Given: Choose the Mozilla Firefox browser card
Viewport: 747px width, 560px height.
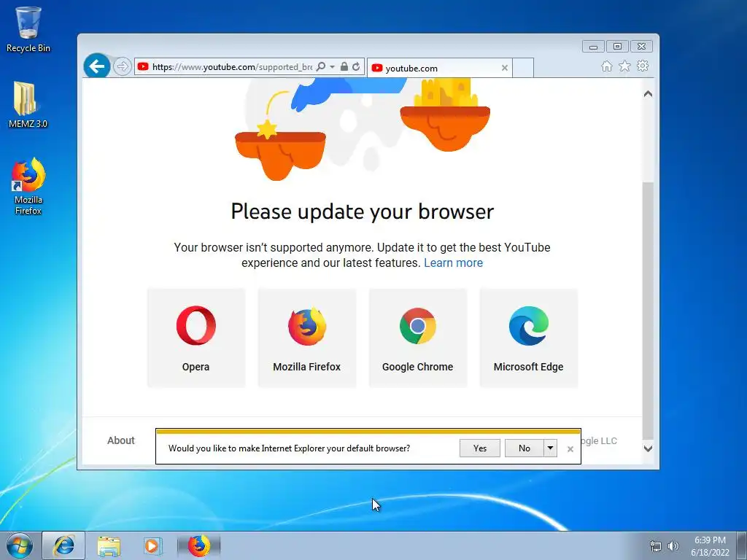Looking at the screenshot, I should pos(307,338).
